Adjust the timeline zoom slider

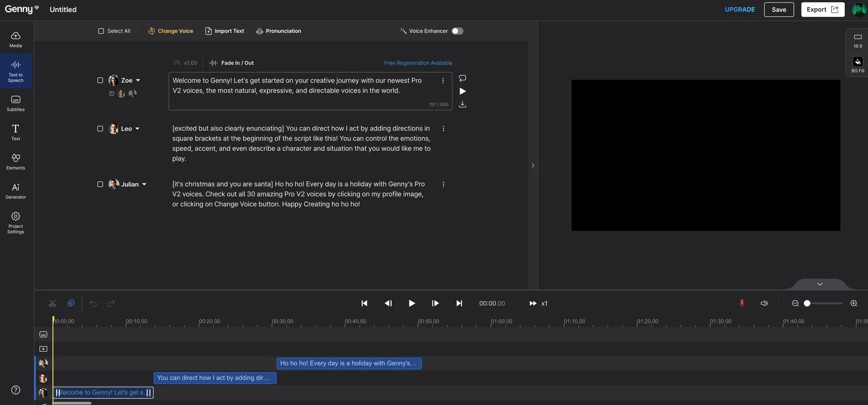tap(824, 304)
